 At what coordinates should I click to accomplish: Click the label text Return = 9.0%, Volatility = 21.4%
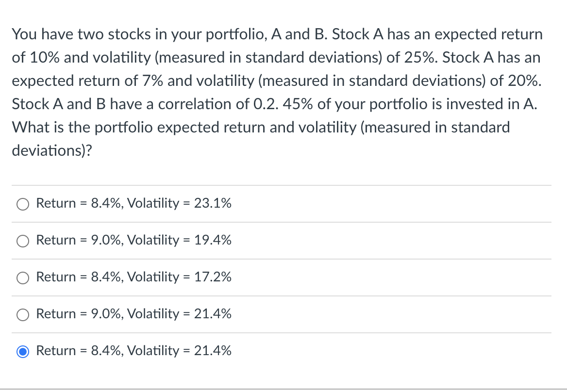(133, 314)
